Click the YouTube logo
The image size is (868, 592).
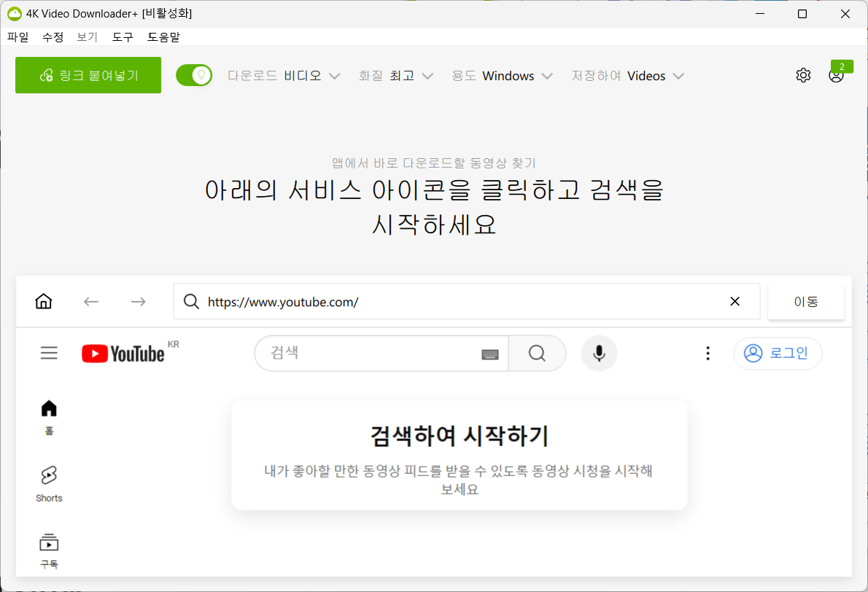click(123, 354)
